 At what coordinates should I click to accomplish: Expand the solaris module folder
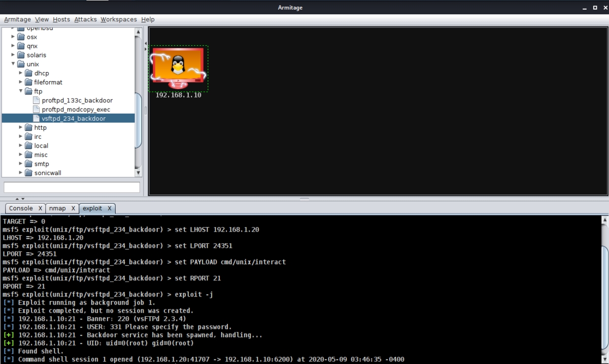[x=13, y=55]
